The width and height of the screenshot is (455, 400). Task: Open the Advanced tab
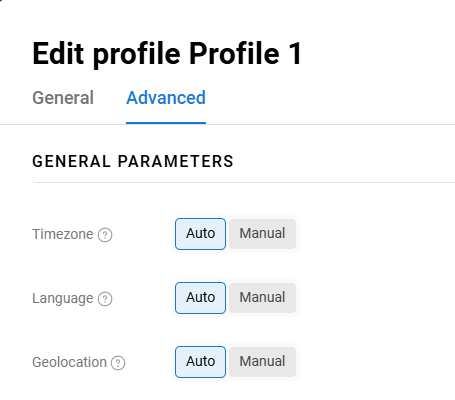[x=166, y=98]
